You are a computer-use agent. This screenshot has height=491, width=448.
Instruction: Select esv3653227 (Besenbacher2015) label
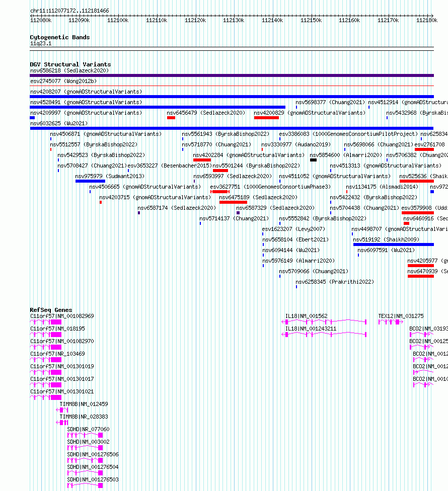coord(170,166)
